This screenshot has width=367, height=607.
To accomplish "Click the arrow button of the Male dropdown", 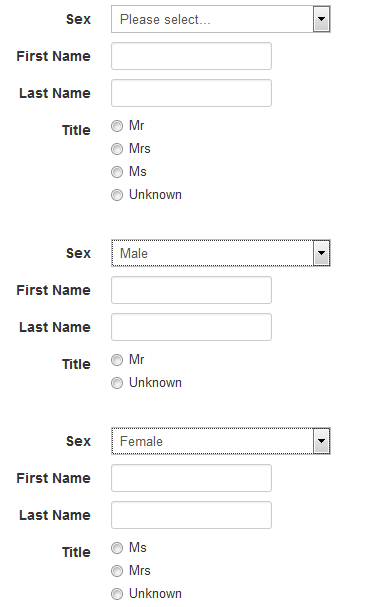I will (321, 253).
